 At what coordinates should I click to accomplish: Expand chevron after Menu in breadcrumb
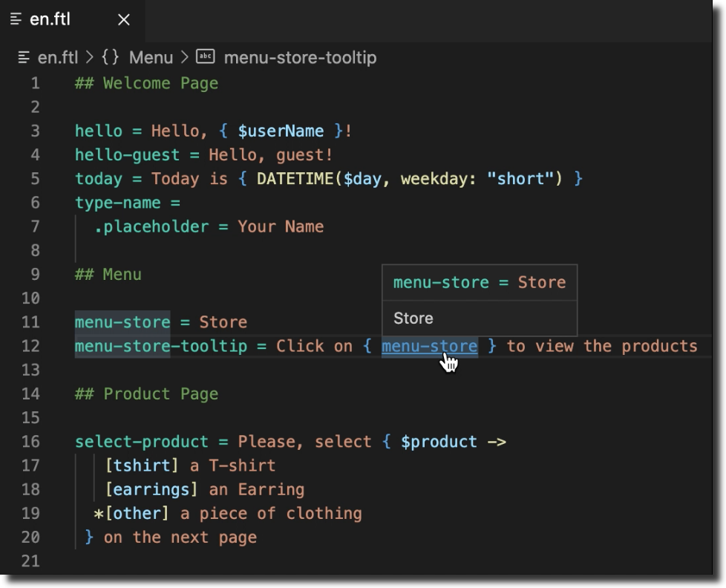(185, 57)
